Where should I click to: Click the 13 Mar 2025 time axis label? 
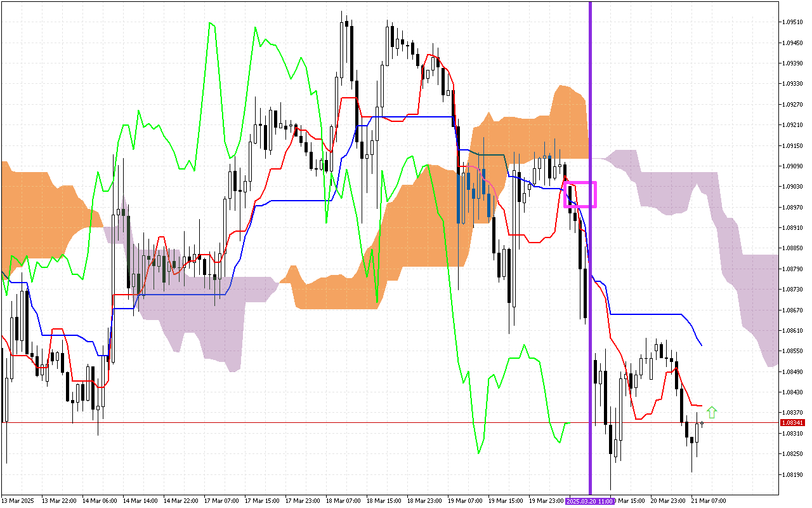click(16, 501)
